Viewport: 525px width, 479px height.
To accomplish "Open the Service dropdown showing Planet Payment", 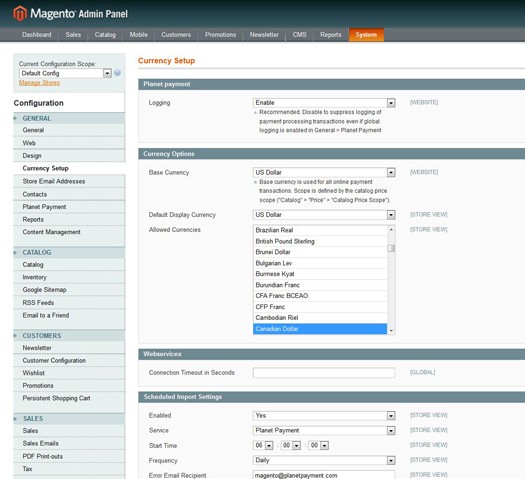I will coord(324,430).
